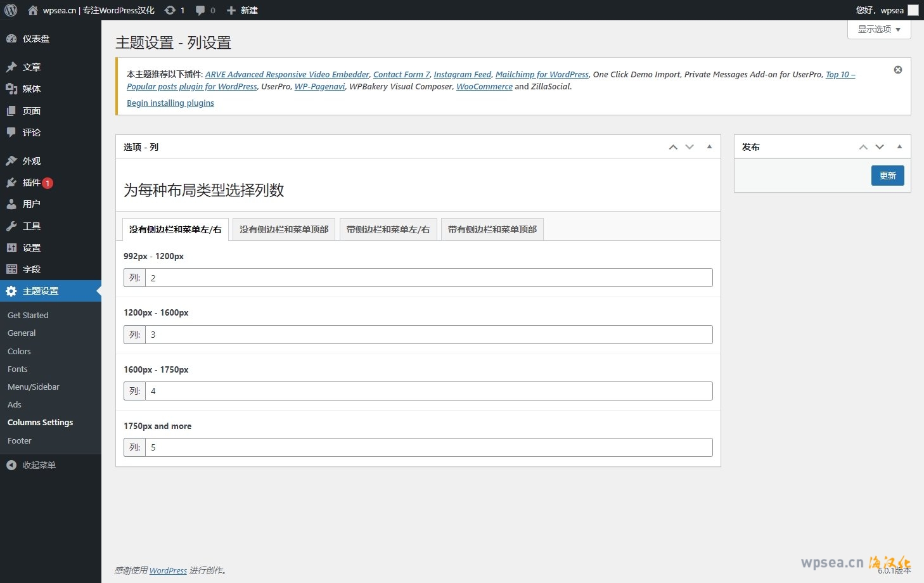Screen dimensions: 924x583
Task: Expand the 显示选项 screen options dropdown
Action: coord(879,29)
